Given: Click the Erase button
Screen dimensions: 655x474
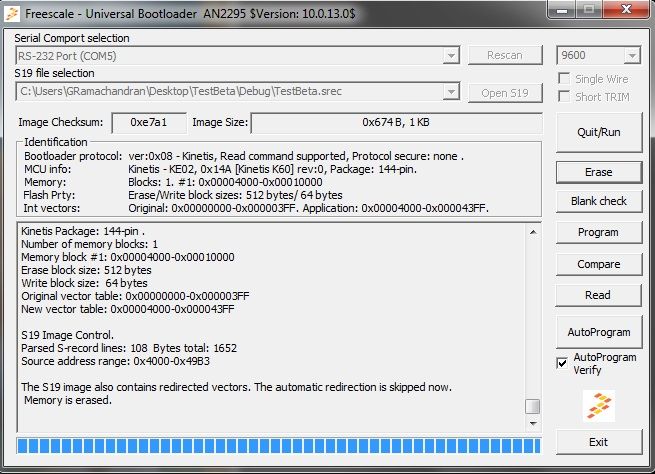Looking at the screenshot, I should (599, 172).
